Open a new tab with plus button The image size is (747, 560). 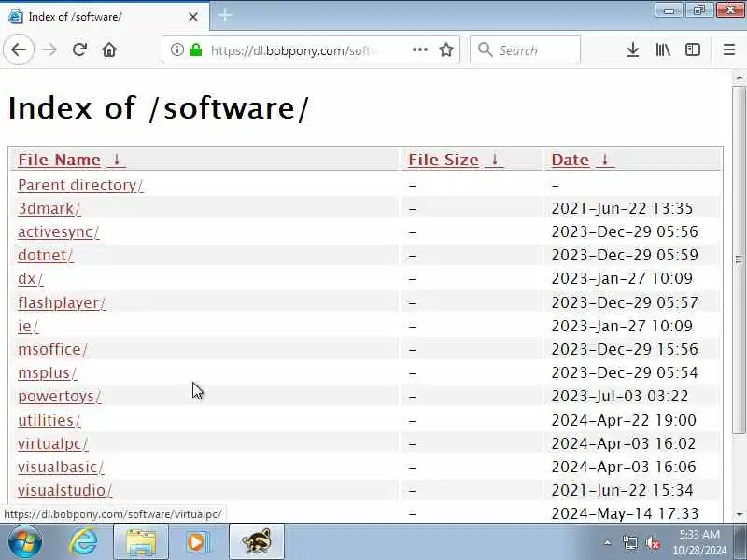point(225,16)
